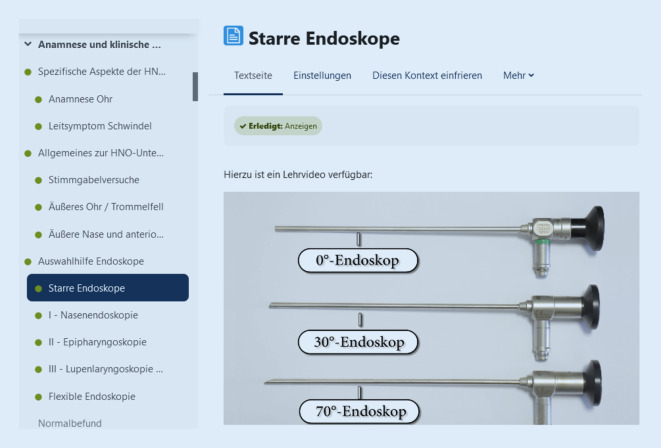Open the Normalbefund sidebar entry
661x448 pixels.
tap(70, 423)
